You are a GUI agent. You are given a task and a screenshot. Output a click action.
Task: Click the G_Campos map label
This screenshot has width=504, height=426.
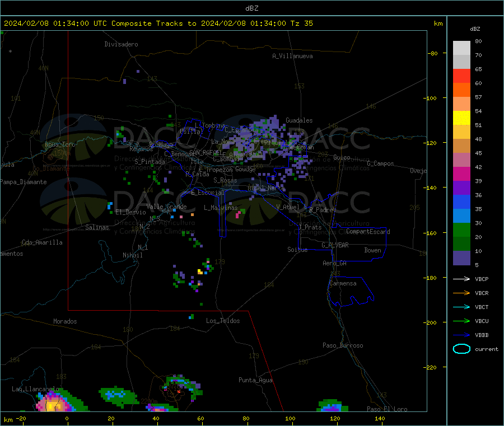click(380, 163)
